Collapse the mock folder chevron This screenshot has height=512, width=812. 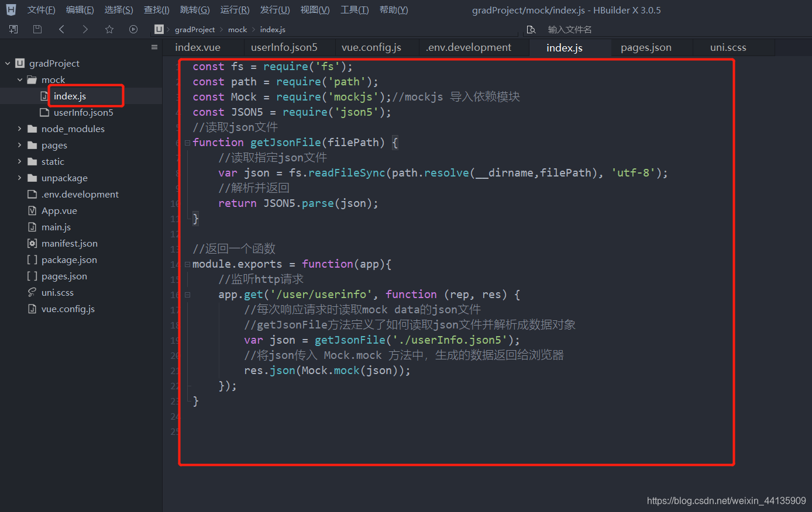click(x=20, y=79)
